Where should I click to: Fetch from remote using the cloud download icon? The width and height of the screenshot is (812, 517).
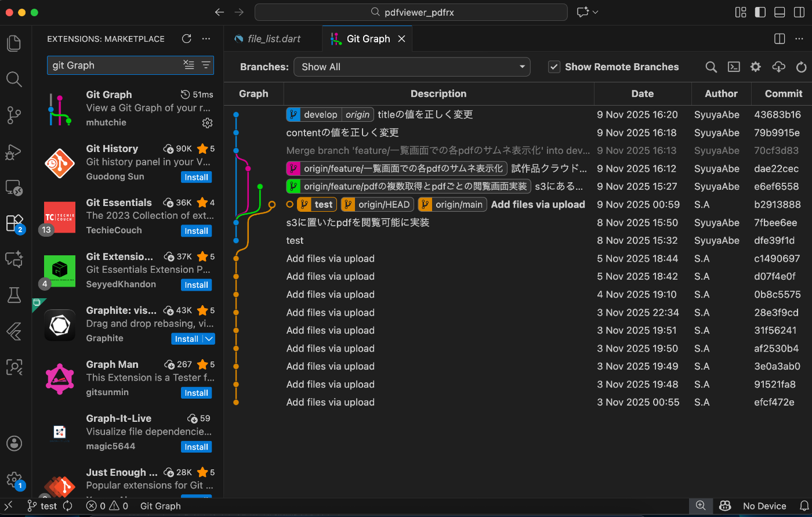point(778,67)
